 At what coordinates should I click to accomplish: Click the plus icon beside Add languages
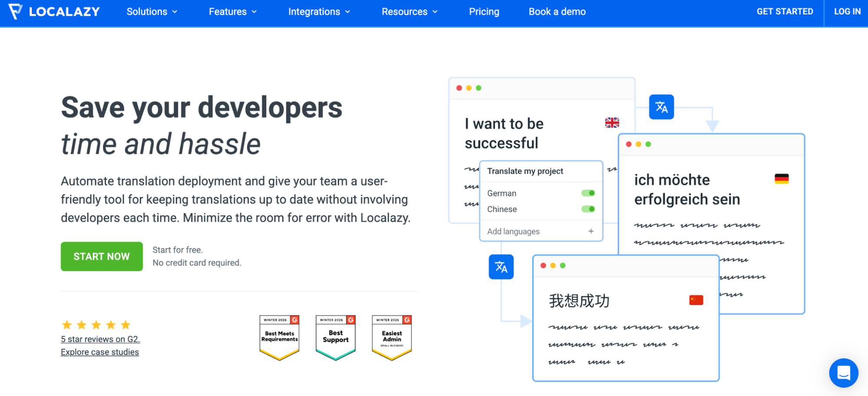click(591, 231)
